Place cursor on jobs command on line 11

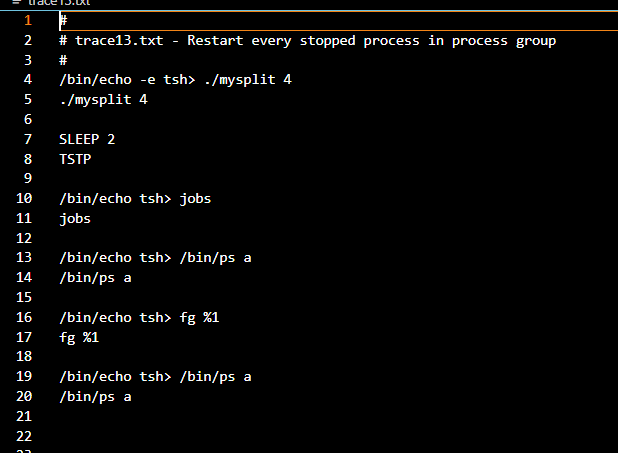(75, 219)
